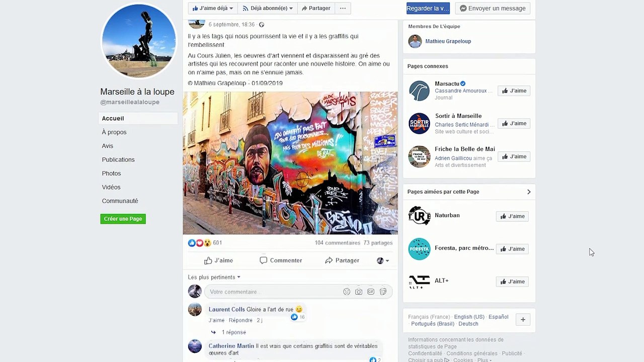The image size is (644, 362).
Task: Click the camera photo attach icon
Action: coord(359,292)
